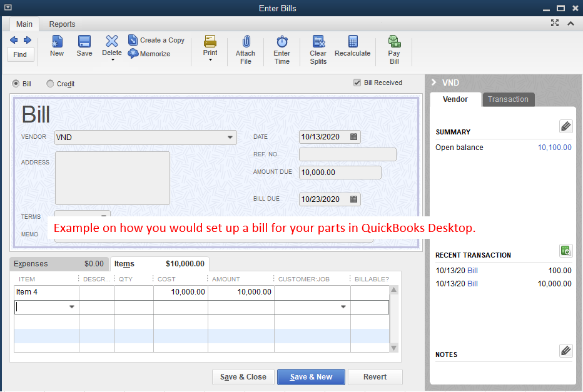
Task: Click the full-screen expand icon at top right
Action: point(555,23)
